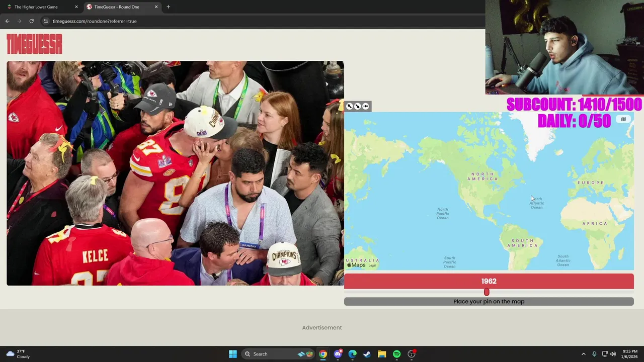Click the Place your pin on the map button

point(489,302)
